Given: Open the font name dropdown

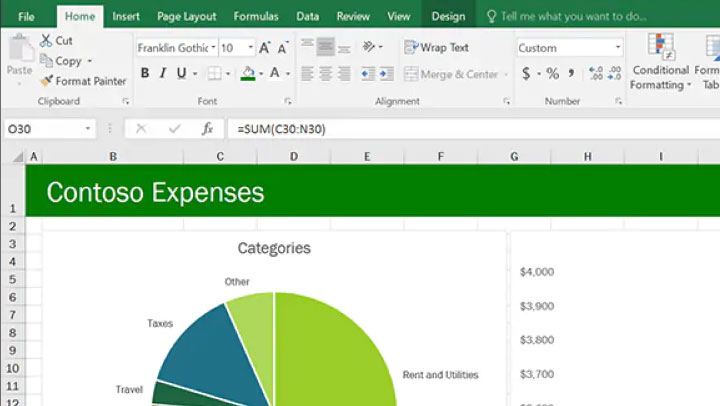Looking at the screenshot, I should pos(211,48).
